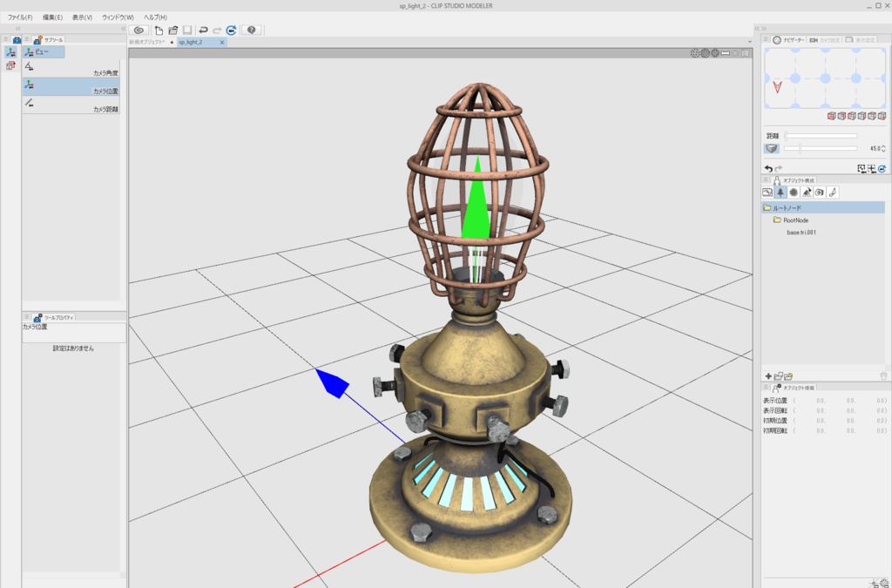
Task: Toggle the perspective cube button beside the slider
Action: (772, 148)
